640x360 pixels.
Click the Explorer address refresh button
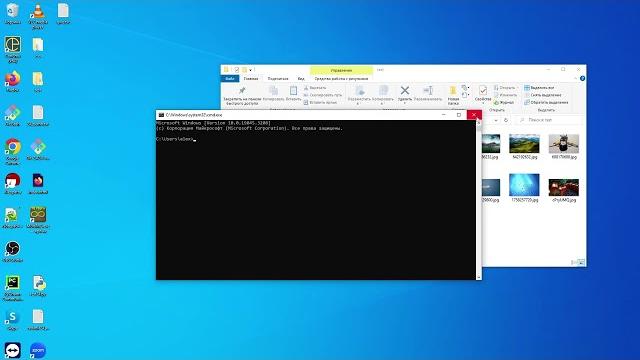point(506,120)
